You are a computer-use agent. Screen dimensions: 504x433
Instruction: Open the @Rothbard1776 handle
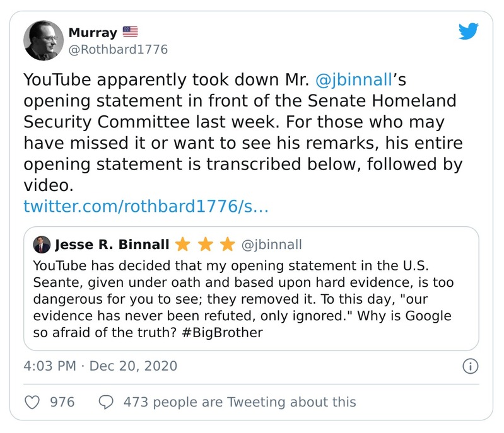pos(118,49)
